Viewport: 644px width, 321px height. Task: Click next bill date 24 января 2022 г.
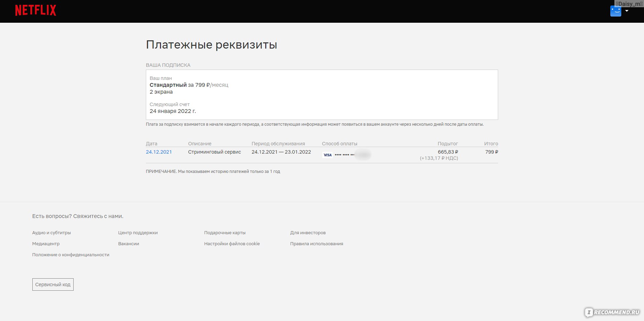coord(173,111)
